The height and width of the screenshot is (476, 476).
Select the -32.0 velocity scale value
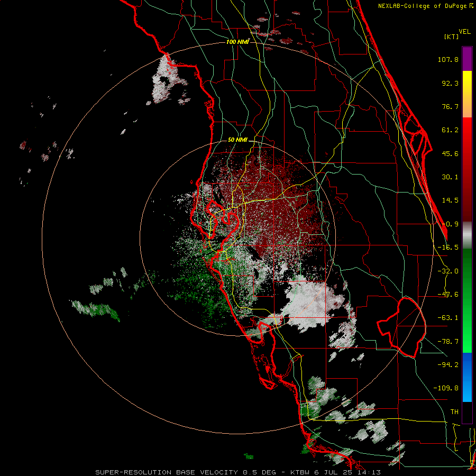tap(448, 271)
